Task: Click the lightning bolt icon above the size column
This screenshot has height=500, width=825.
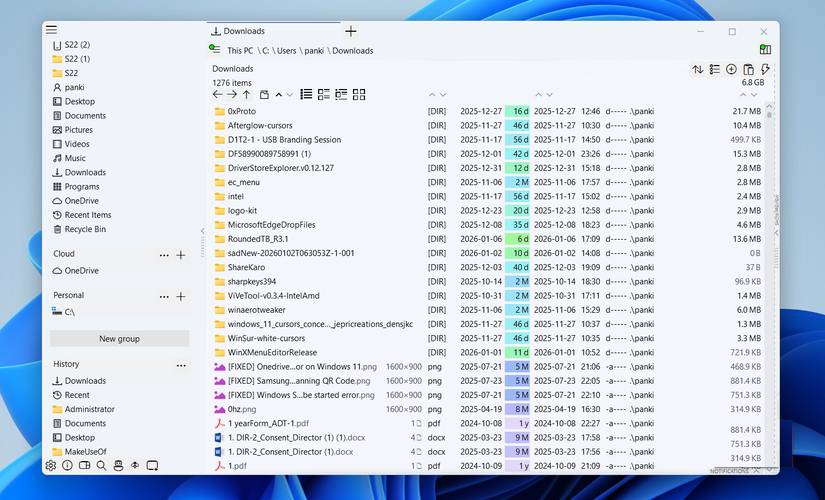Action: [x=765, y=69]
